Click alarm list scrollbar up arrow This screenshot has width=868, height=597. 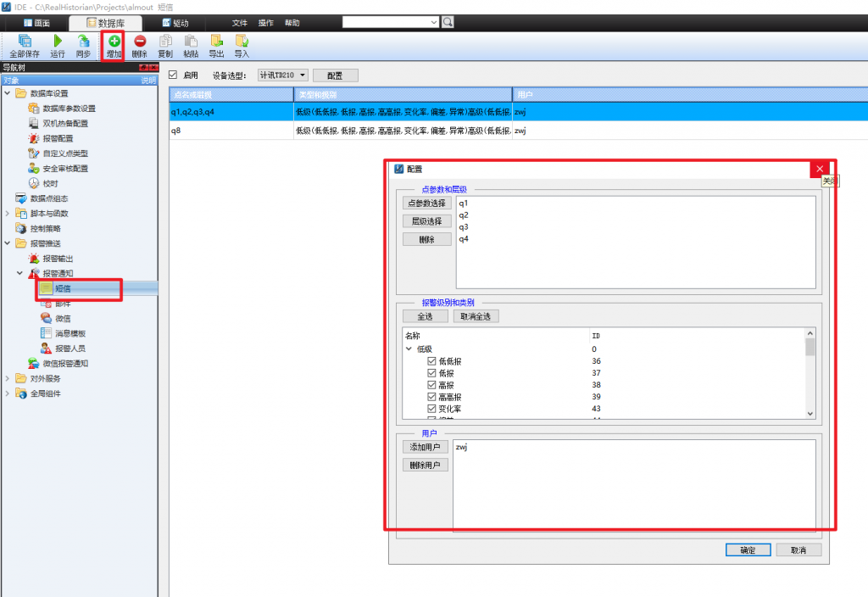point(810,333)
